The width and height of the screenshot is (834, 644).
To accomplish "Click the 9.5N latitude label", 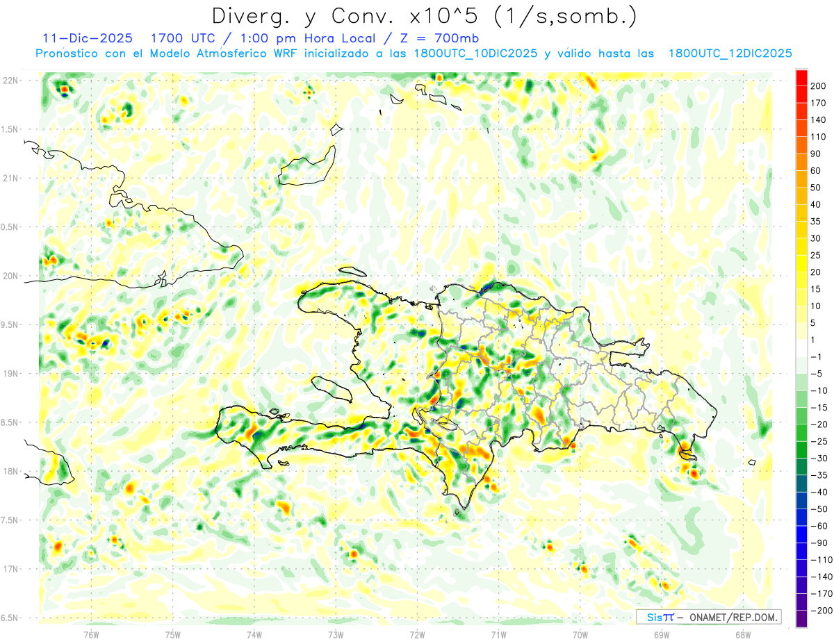I will click(10, 325).
